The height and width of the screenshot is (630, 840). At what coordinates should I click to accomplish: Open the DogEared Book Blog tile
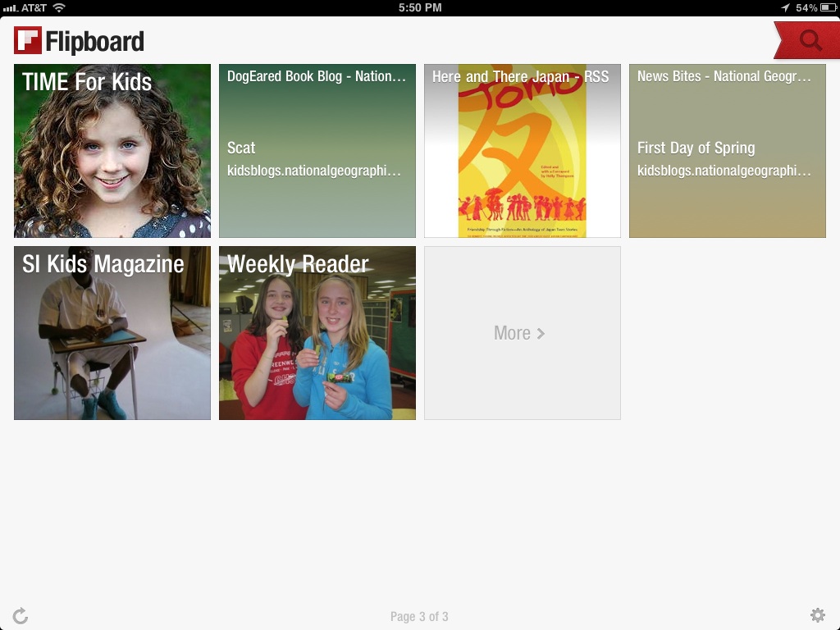click(x=317, y=151)
